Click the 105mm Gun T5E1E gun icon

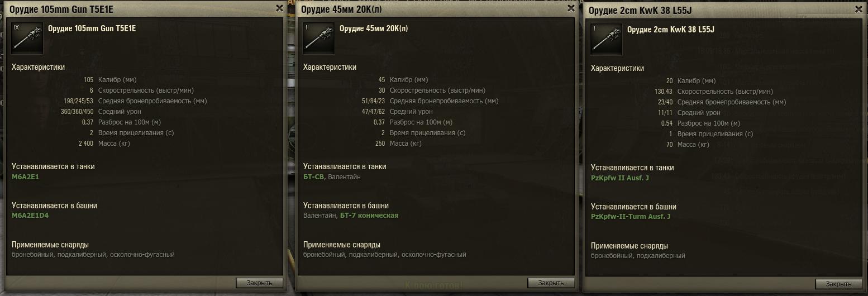point(27,39)
